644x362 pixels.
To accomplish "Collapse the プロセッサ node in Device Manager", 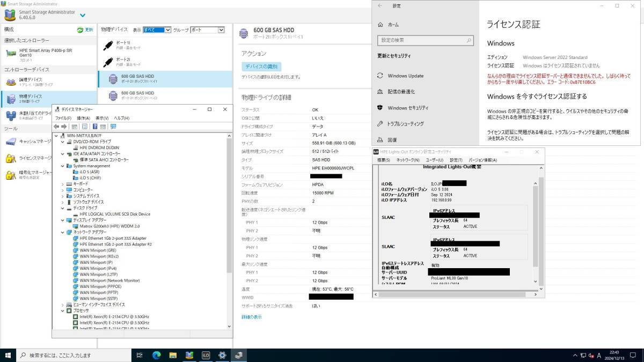I will [63, 311].
